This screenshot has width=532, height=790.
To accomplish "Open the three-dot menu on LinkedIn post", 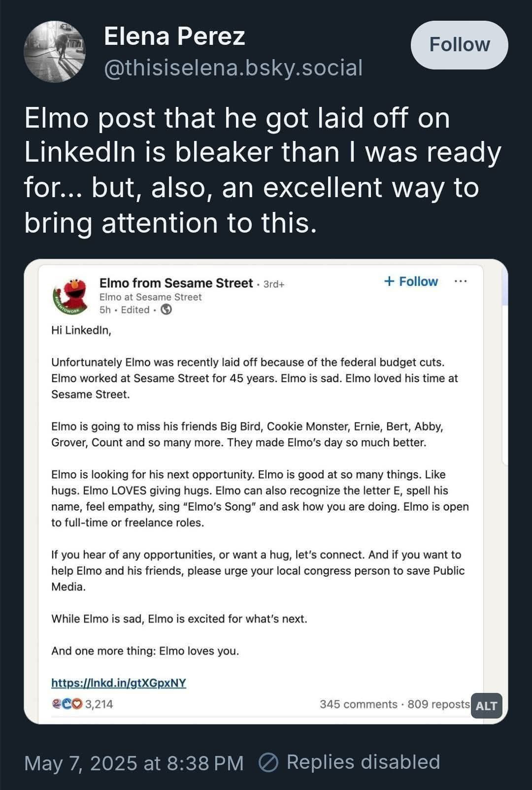I will tap(461, 281).
